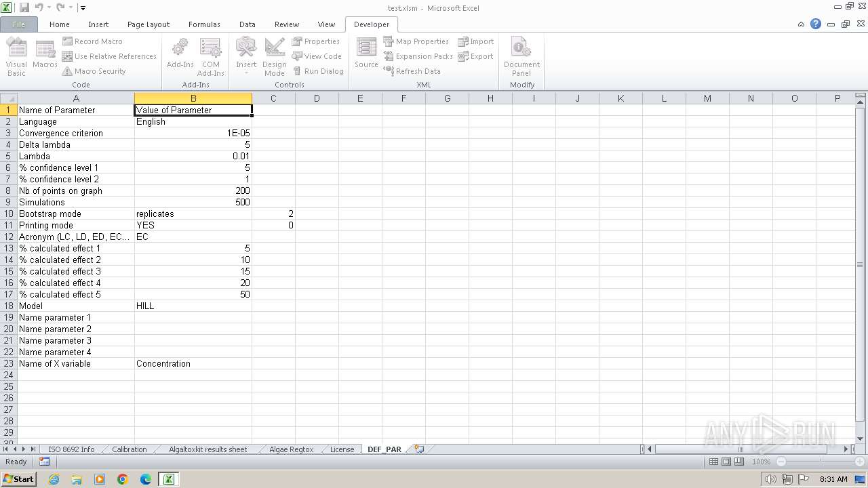Click XML Import
The width and height of the screenshot is (868, 488).
[475, 41]
